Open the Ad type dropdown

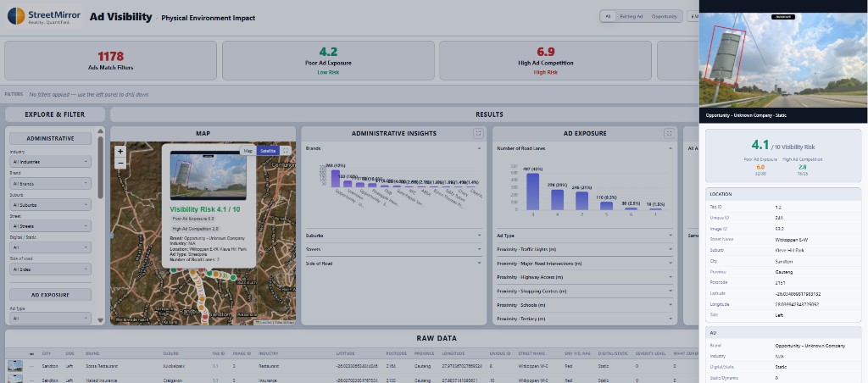pyautogui.click(x=50, y=319)
